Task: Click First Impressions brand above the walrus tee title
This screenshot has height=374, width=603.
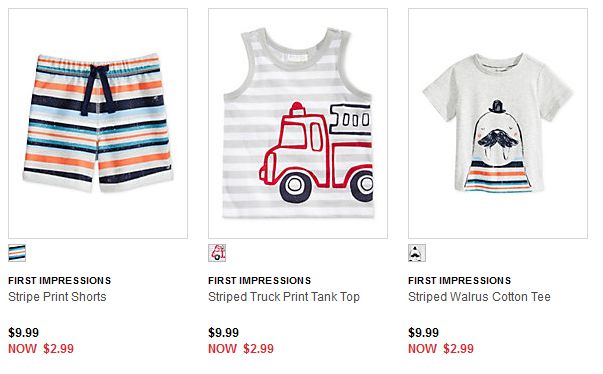Action: (460, 281)
